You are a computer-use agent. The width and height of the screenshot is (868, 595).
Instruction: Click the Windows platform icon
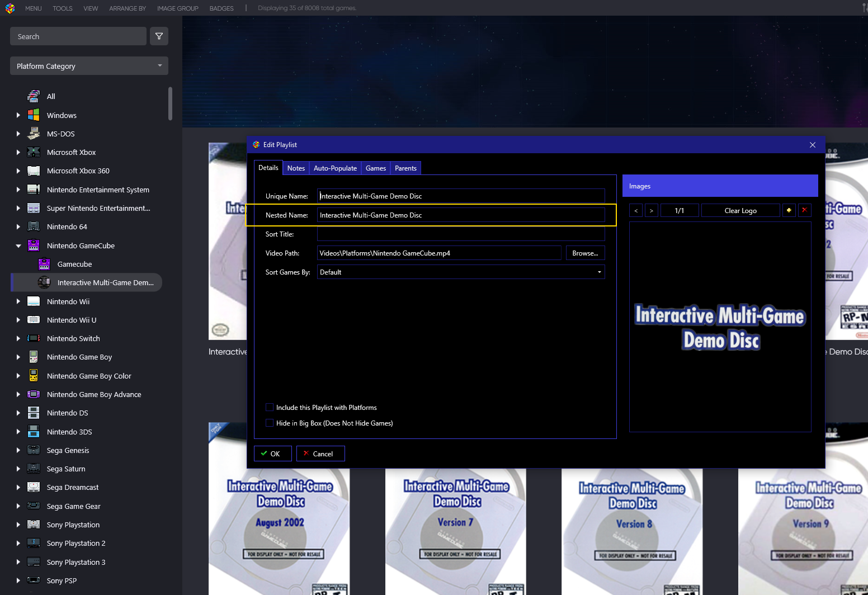34,115
